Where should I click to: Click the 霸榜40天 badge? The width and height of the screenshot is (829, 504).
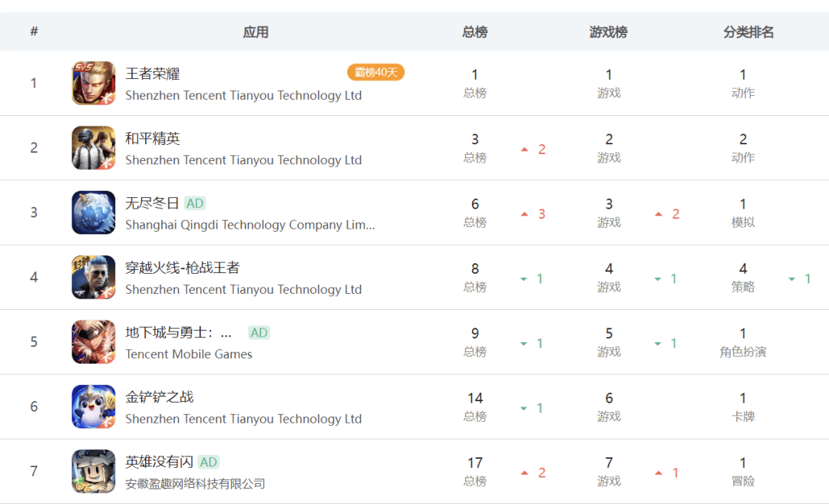tap(376, 72)
